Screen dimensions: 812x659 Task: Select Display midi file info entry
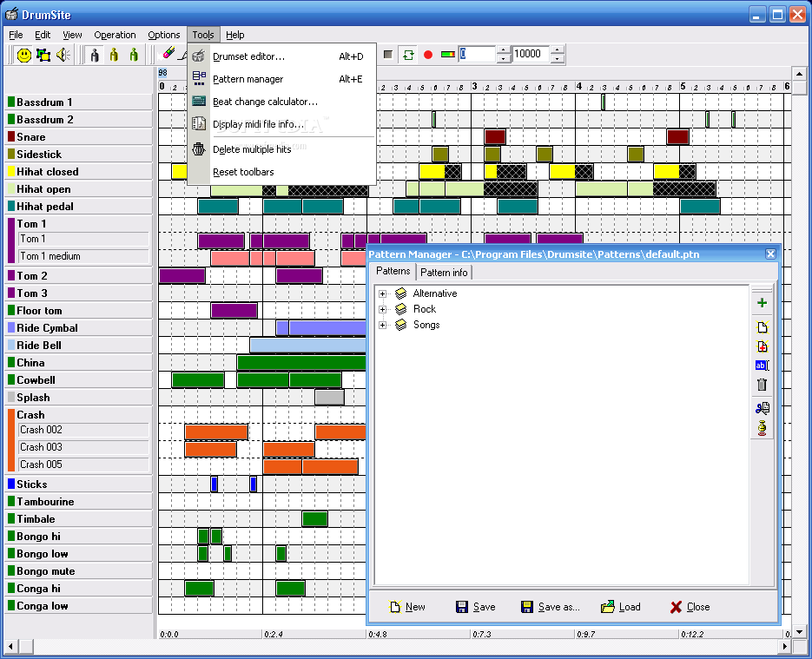(281, 124)
